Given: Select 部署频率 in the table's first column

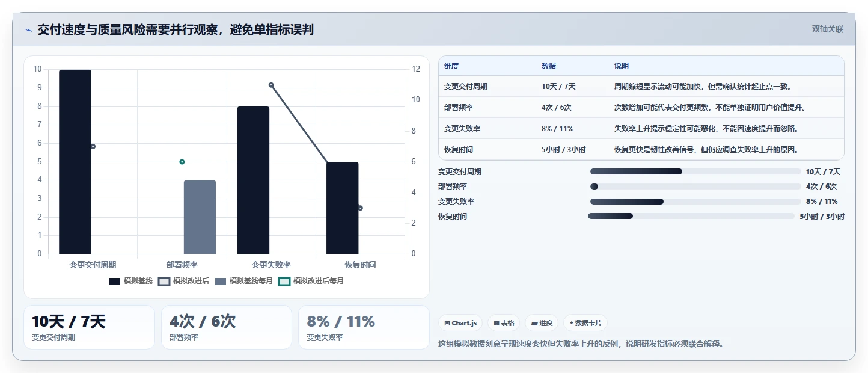Looking at the screenshot, I should [x=459, y=108].
